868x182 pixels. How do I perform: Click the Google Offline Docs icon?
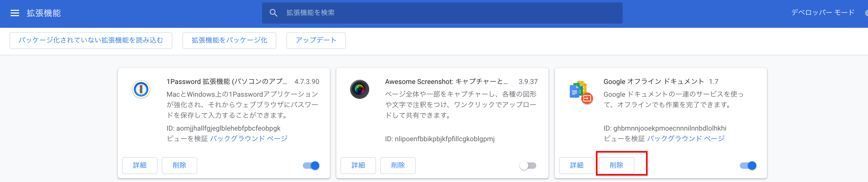click(x=581, y=92)
